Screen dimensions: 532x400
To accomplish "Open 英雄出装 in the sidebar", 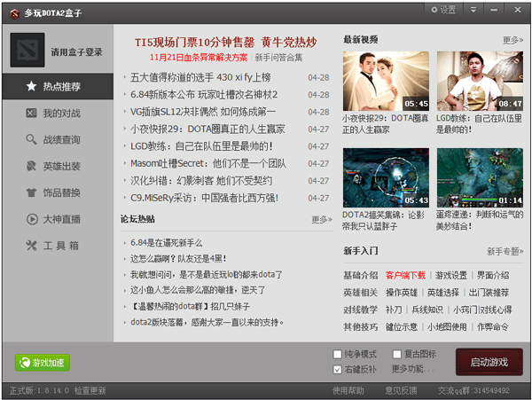I will (x=57, y=167).
